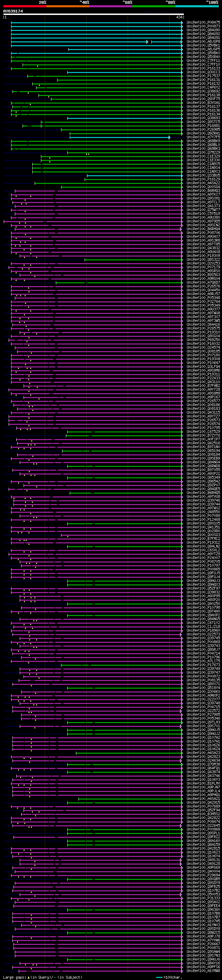Screen dimensions: 222x980
Task: Open hit UniRef100_Q8S322
Action: coord(203,259)
